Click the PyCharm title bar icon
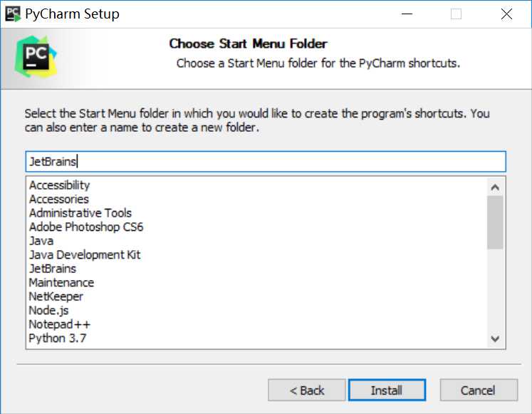 click(13, 14)
